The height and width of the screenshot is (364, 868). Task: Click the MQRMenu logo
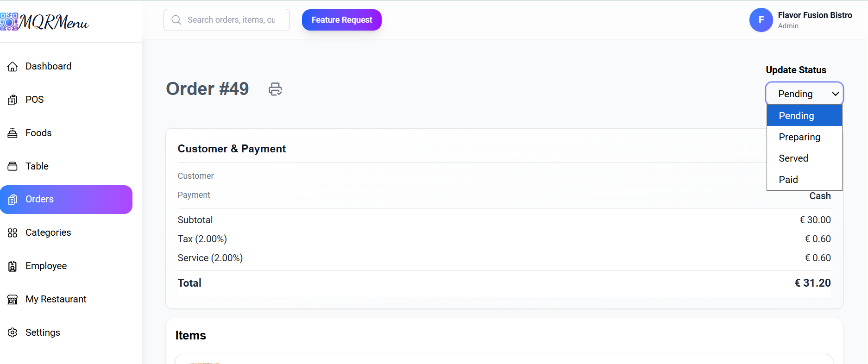point(45,21)
